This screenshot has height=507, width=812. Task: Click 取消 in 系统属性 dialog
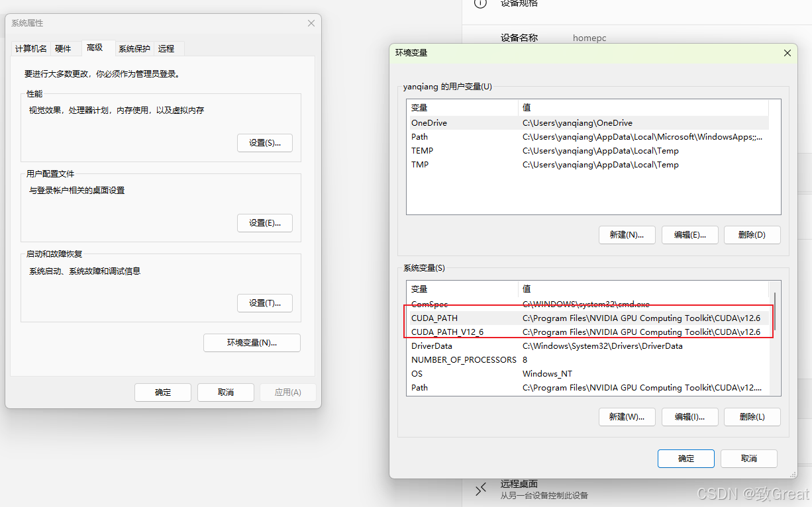click(226, 392)
